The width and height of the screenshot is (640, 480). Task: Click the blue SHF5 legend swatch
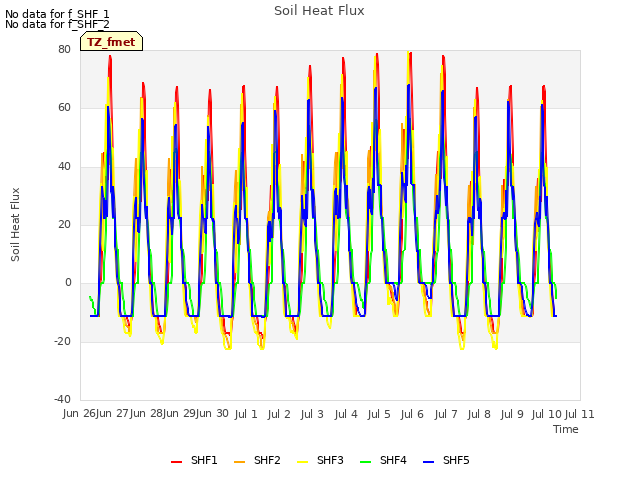click(x=429, y=461)
